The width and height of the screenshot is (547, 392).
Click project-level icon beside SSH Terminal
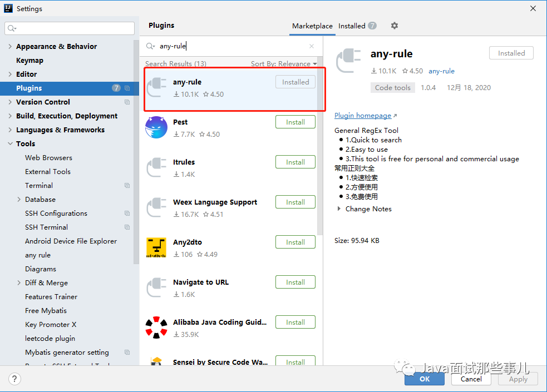(x=127, y=227)
